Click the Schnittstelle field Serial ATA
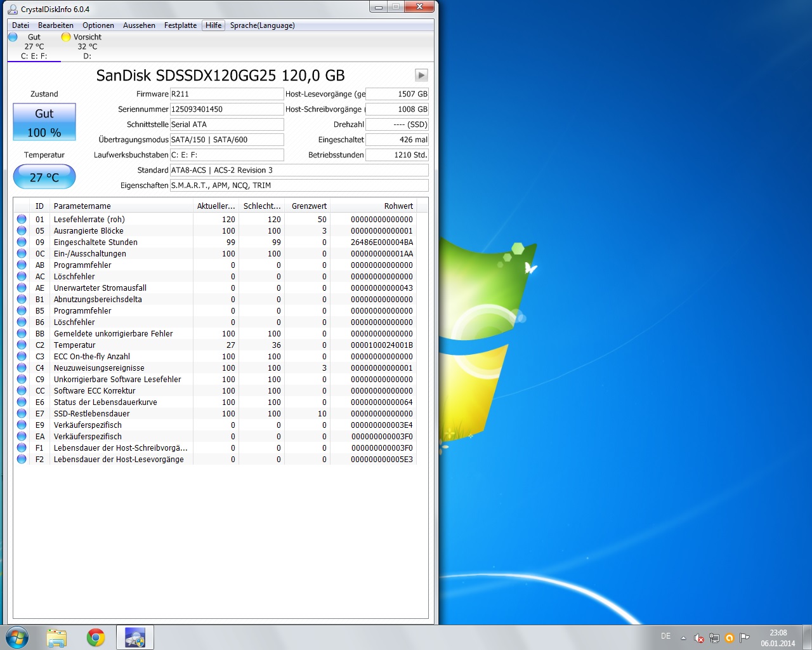812x650 pixels. [x=226, y=124]
